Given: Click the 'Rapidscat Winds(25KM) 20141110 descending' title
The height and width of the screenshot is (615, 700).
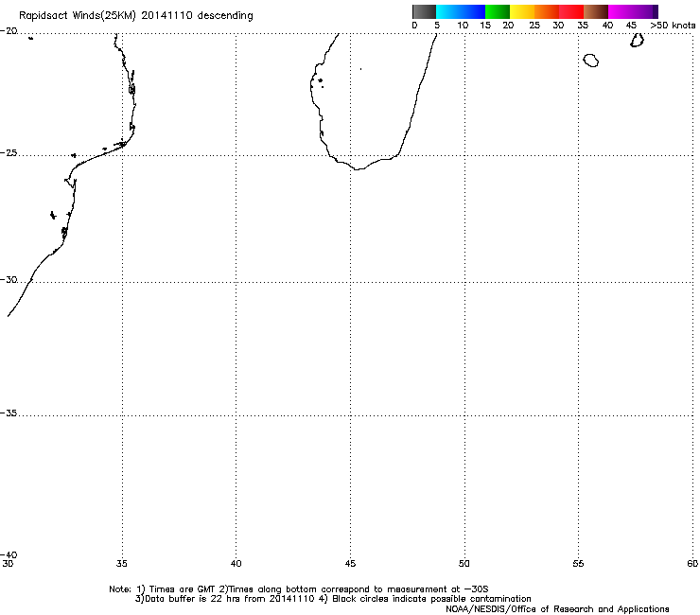Looking at the screenshot, I should pyautogui.click(x=135, y=16).
